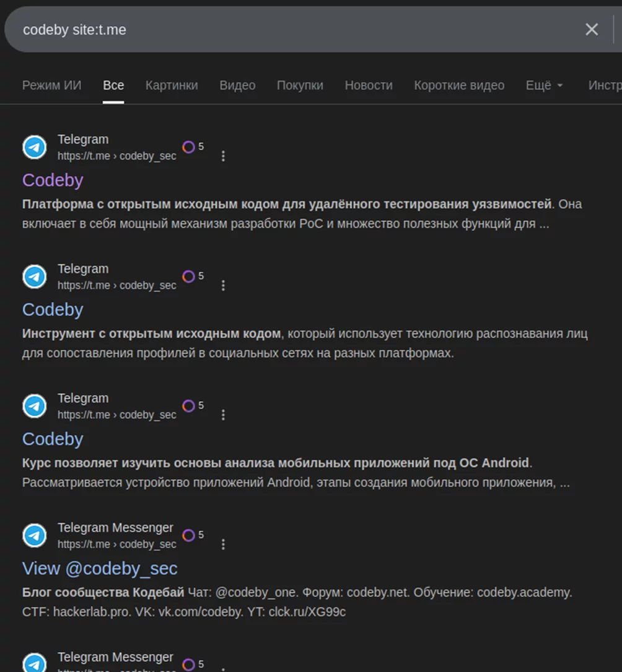
Task: Go to the "Покупки" tab
Action: [300, 86]
